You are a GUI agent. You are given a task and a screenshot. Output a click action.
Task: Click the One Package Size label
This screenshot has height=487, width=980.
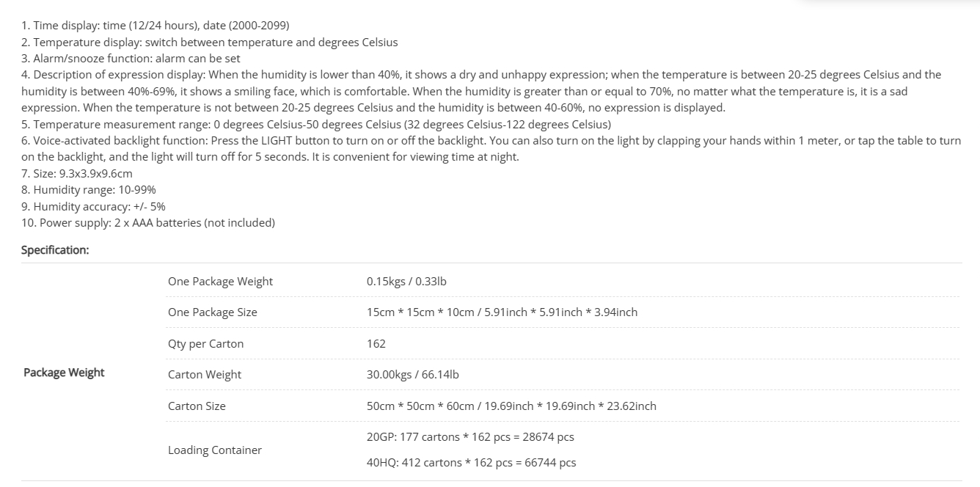(x=213, y=312)
